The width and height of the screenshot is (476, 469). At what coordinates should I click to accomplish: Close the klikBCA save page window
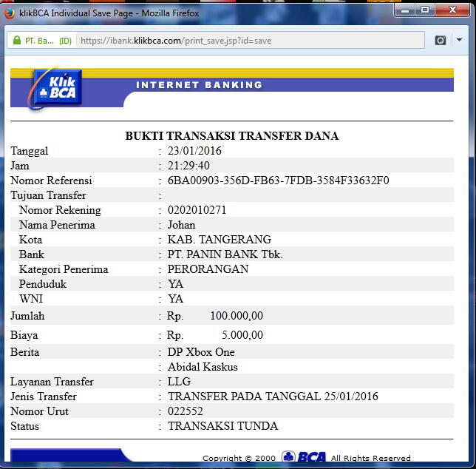[452, 10]
